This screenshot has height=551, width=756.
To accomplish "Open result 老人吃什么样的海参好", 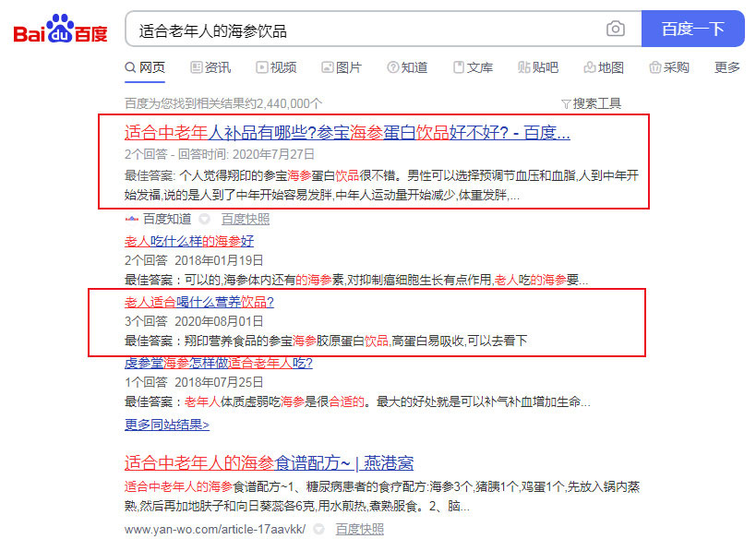I will tap(189, 241).
